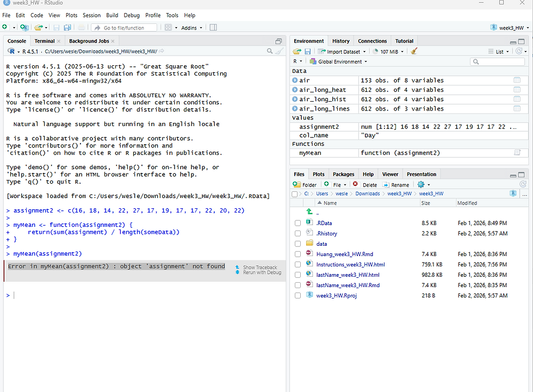Click the Create a Project icon

click(x=24, y=28)
